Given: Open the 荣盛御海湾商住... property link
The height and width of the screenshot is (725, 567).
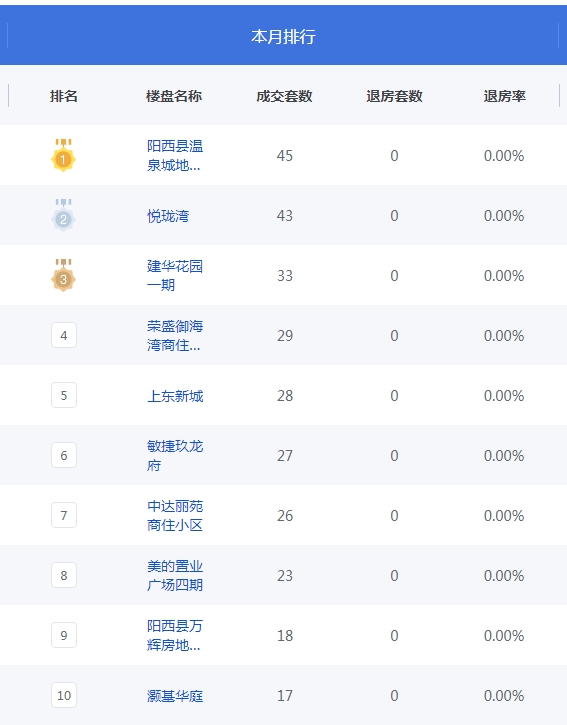Looking at the screenshot, I should (x=175, y=336).
